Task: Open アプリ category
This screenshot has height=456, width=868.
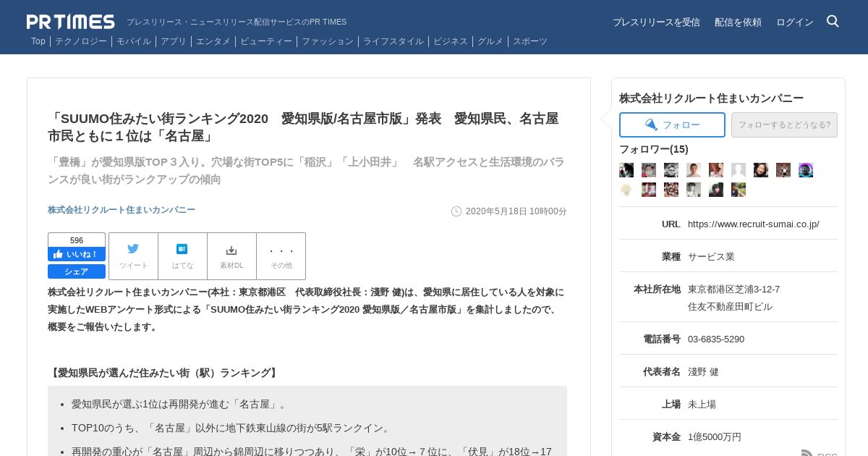Action: (174, 41)
